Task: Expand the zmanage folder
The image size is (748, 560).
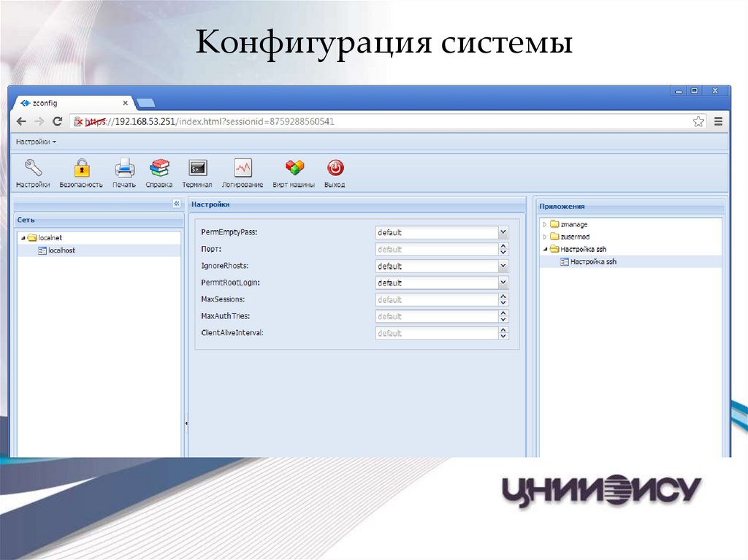Action: tap(544, 225)
